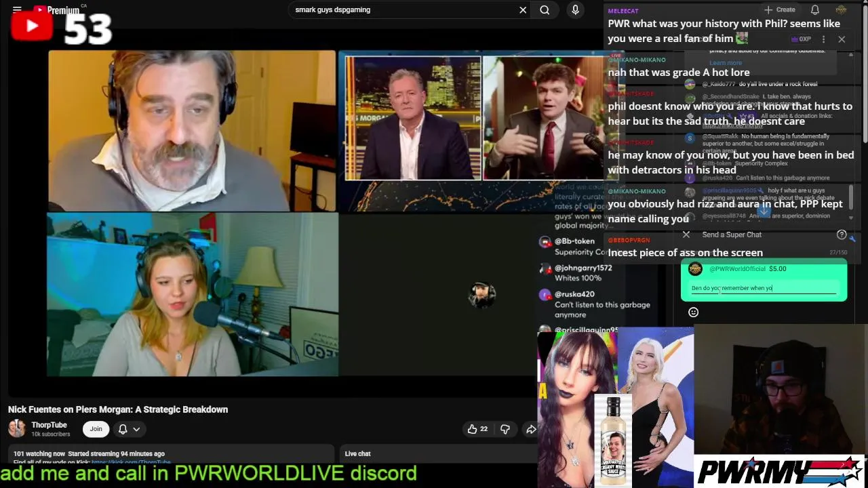868x488 pixels.
Task: Join the ThorpTube channel membership
Action: coord(96,429)
